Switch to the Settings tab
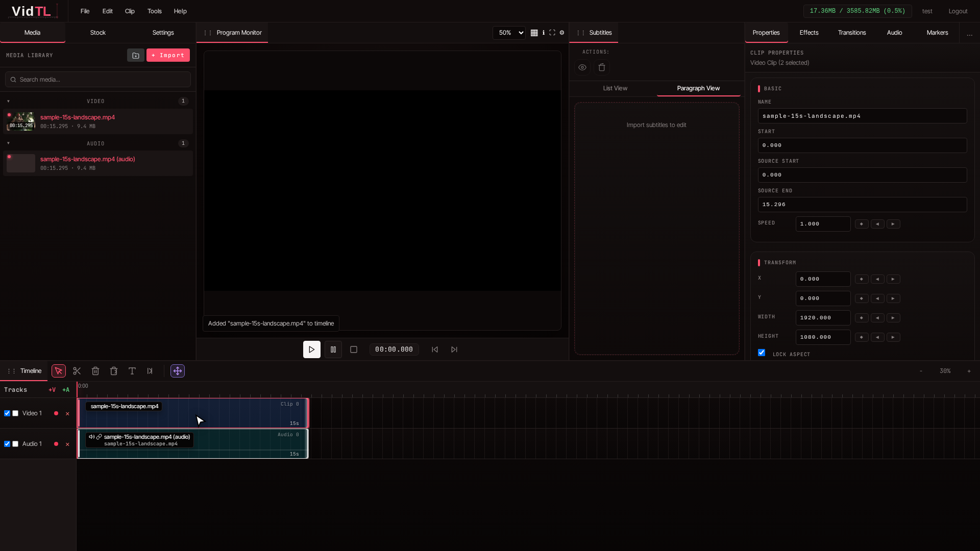The image size is (980, 551). tap(163, 33)
